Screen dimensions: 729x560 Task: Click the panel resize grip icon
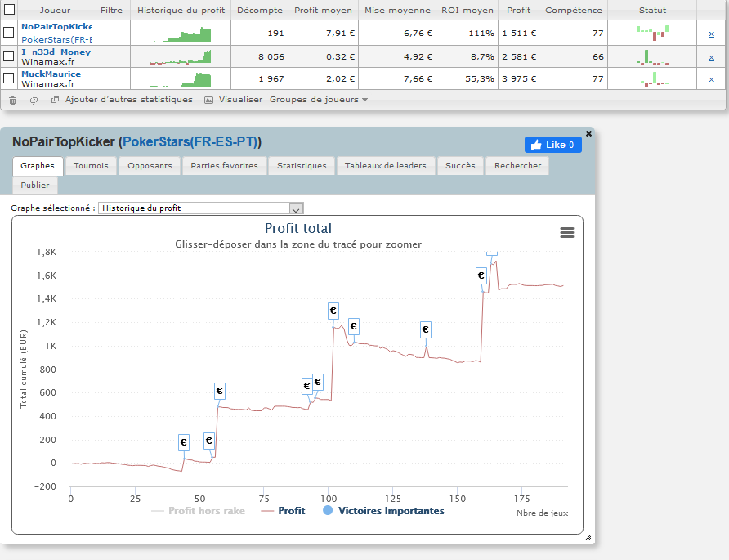(x=588, y=538)
